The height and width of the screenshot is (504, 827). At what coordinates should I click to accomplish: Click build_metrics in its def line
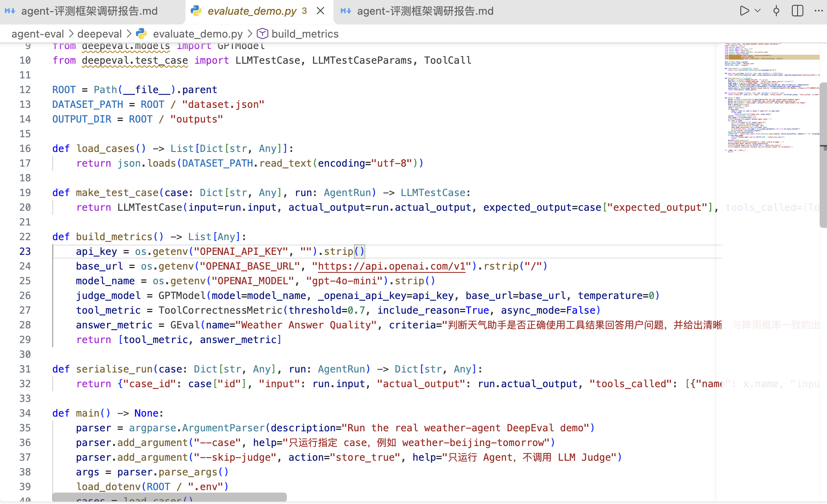(114, 237)
